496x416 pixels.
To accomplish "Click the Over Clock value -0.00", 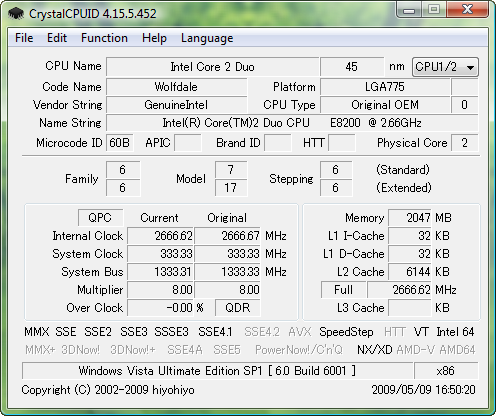I will coord(161,308).
